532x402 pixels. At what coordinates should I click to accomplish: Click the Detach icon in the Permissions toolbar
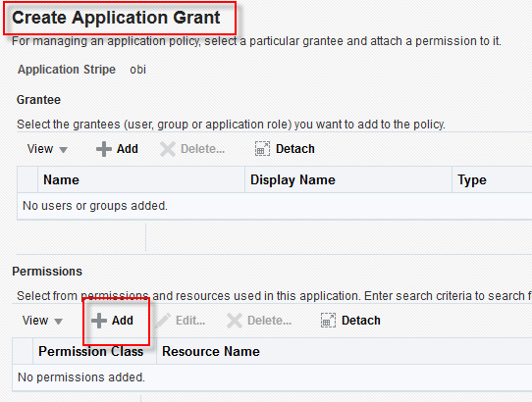328,321
